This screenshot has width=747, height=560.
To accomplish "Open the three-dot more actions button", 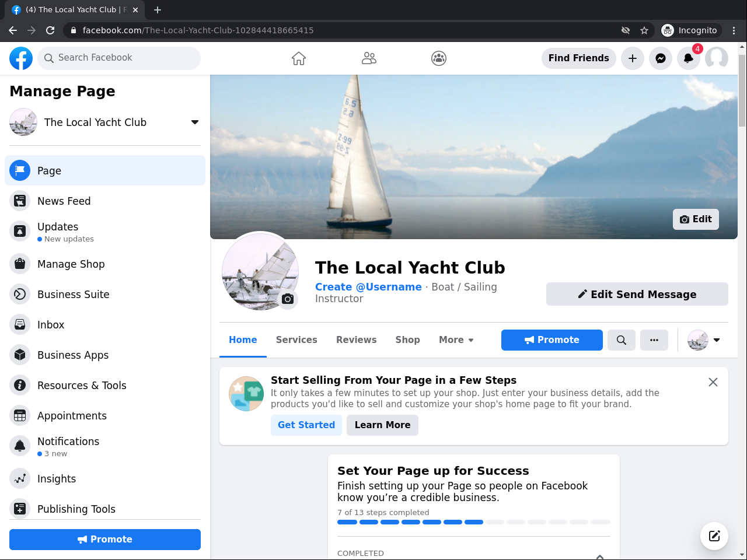I will pos(654,340).
